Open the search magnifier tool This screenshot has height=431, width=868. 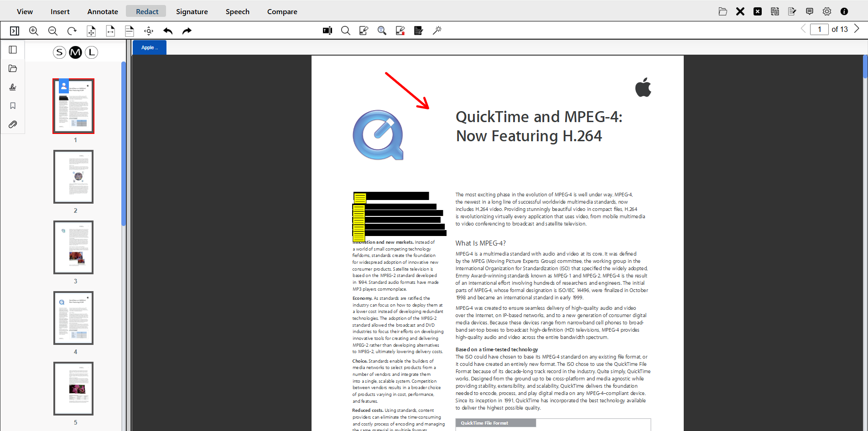click(x=346, y=31)
